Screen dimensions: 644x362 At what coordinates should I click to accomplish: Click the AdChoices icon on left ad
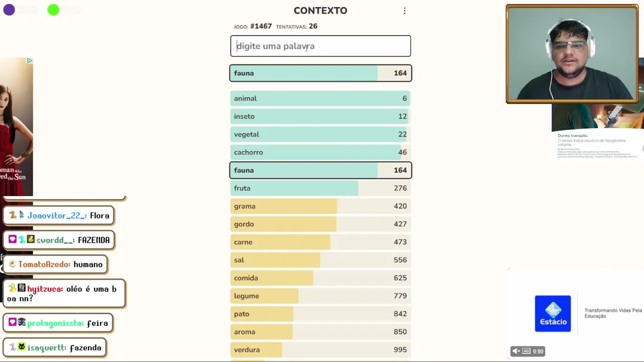(29, 61)
